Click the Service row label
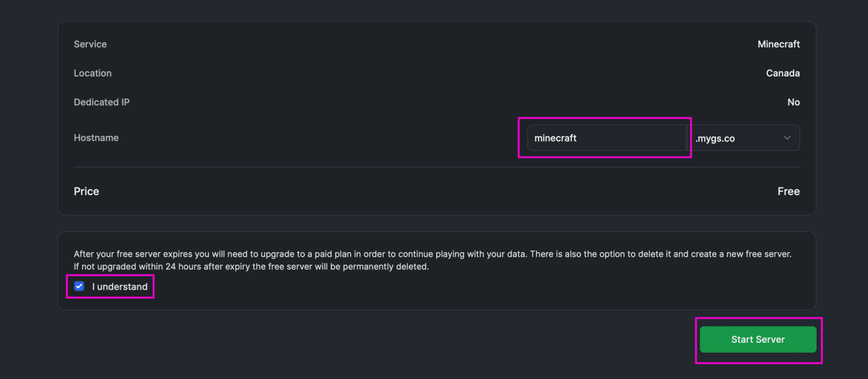The width and height of the screenshot is (868, 379). 90,44
